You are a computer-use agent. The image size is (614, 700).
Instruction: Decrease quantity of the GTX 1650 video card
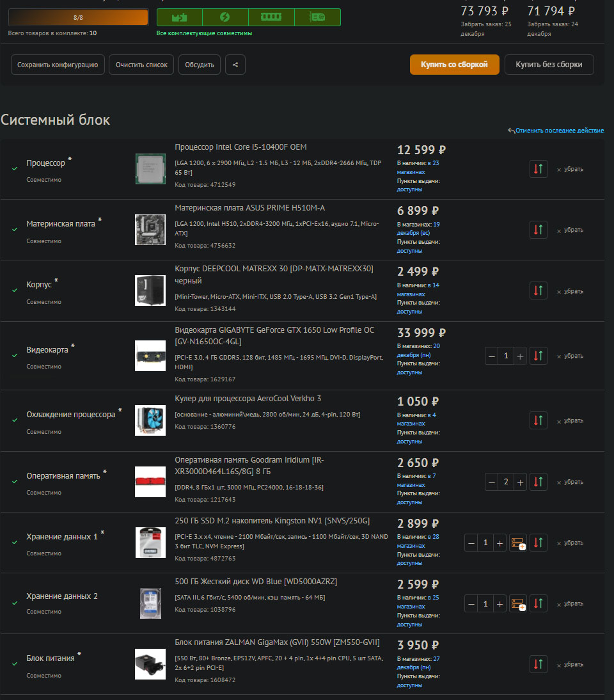[491, 356]
